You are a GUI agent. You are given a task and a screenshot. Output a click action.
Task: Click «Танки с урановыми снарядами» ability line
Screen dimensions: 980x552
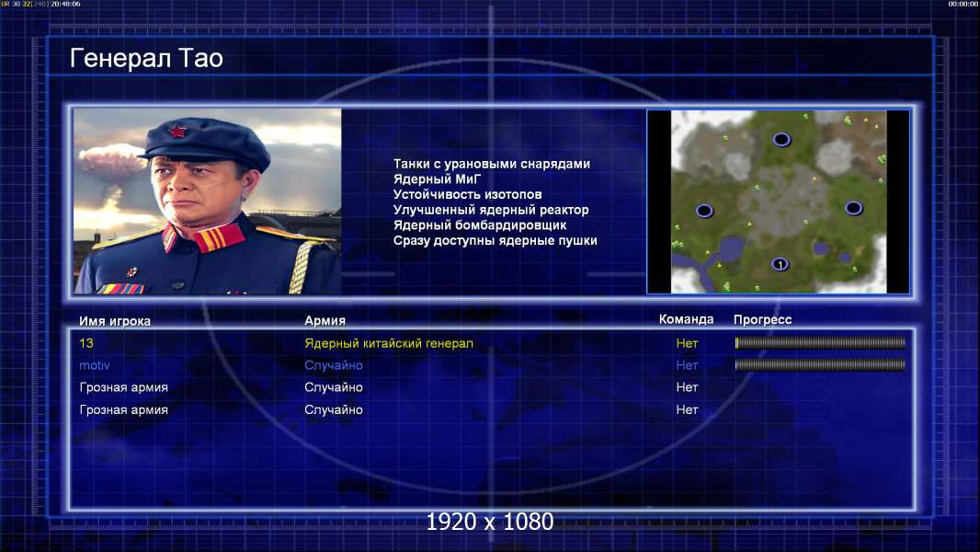[491, 164]
